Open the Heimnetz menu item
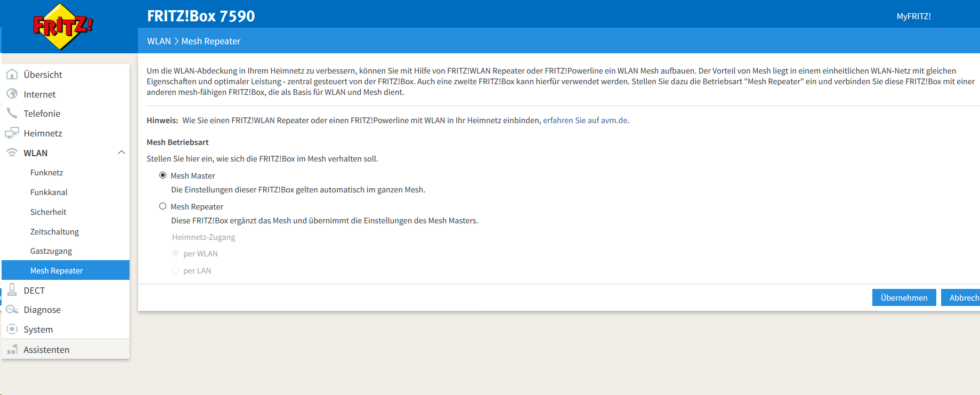980x395 pixels. pyautogui.click(x=66, y=133)
